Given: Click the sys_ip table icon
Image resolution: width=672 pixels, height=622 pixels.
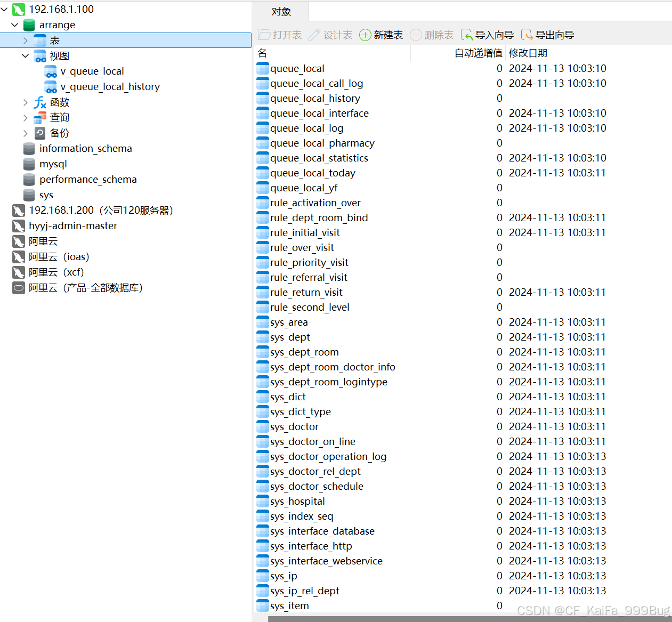Looking at the screenshot, I should [x=263, y=576].
